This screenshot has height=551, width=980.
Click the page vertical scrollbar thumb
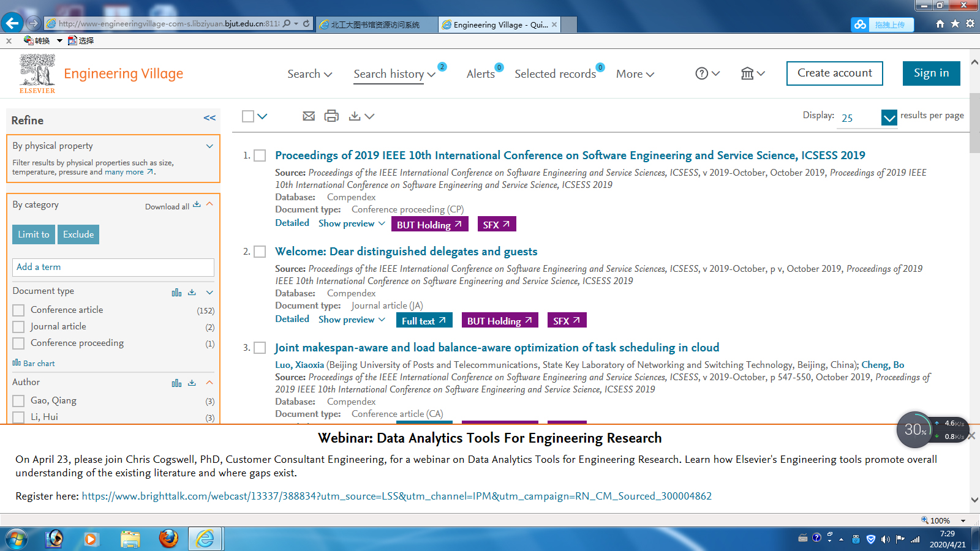coord(974,122)
